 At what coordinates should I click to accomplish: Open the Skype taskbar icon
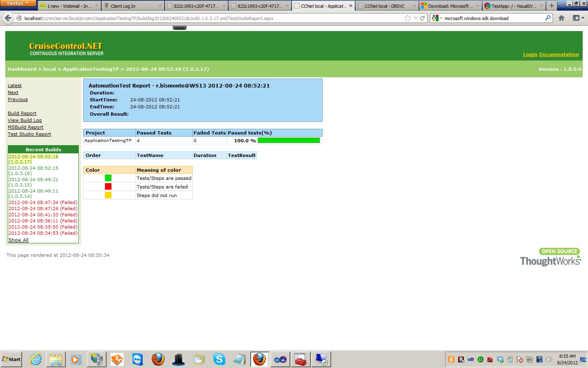click(219, 359)
